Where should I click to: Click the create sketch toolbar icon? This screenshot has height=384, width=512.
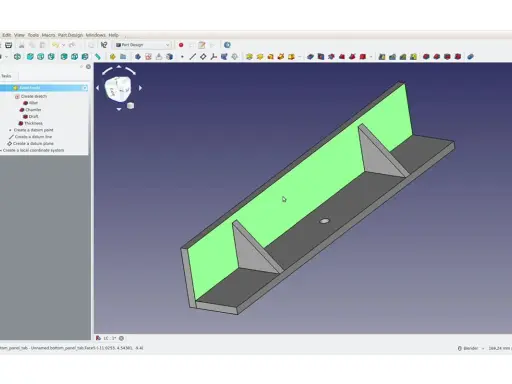[x=148, y=57]
